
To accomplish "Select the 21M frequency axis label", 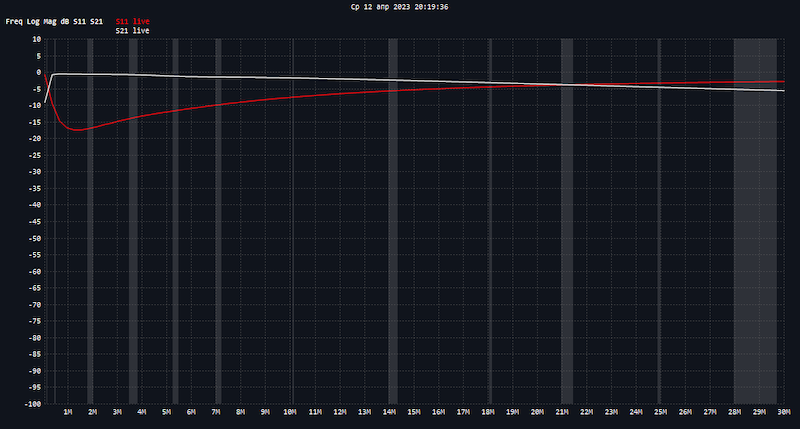I will tap(562, 412).
